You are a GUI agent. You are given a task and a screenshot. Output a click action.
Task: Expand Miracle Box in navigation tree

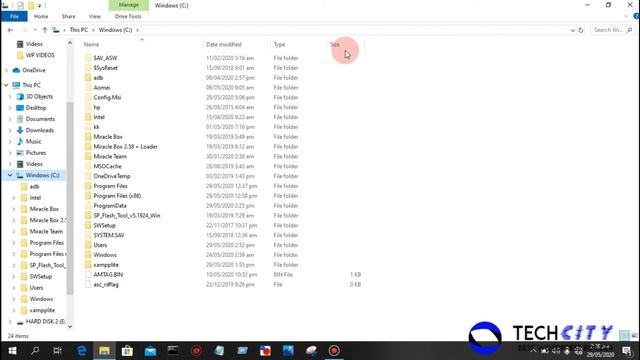coord(14,209)
